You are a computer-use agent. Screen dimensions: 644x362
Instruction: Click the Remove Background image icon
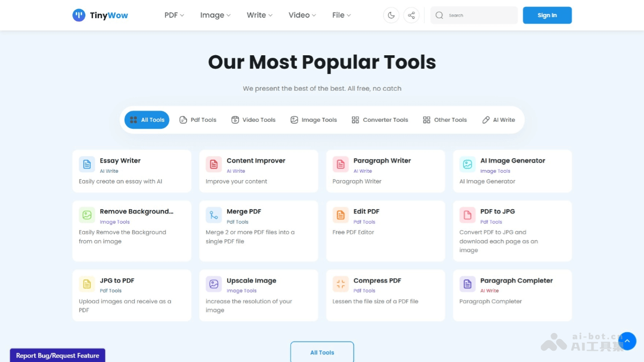[x=87, y=216]
